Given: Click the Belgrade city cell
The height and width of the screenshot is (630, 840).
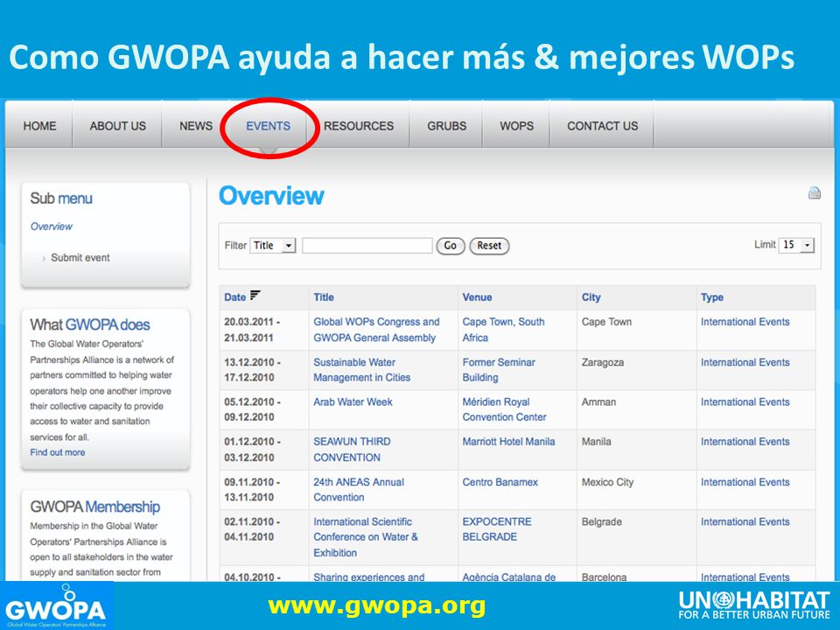Looking at the screenshot, I should (602, 521).
